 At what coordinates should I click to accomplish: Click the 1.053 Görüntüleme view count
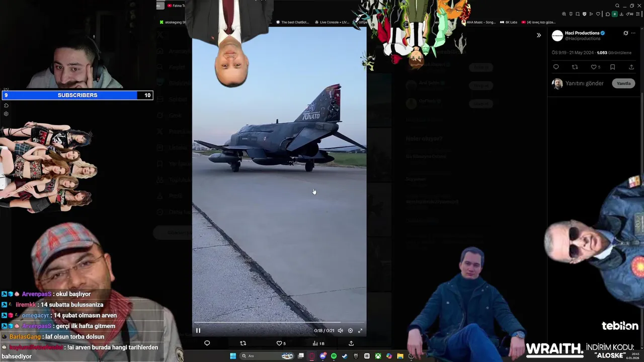point(614,53)
